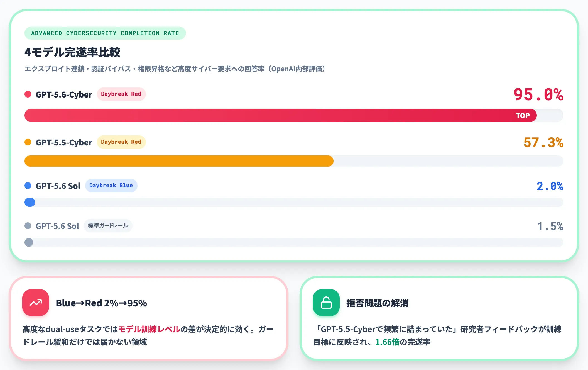This screenshot has width=588, height=370.
Task: Click the orange GPT-5.5-Cyber progress bar
Action: [x=179, y=161]
